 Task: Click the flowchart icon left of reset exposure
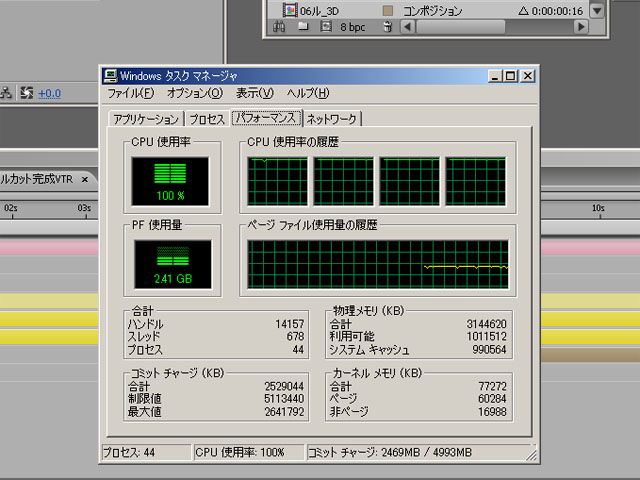click(6, 93)
